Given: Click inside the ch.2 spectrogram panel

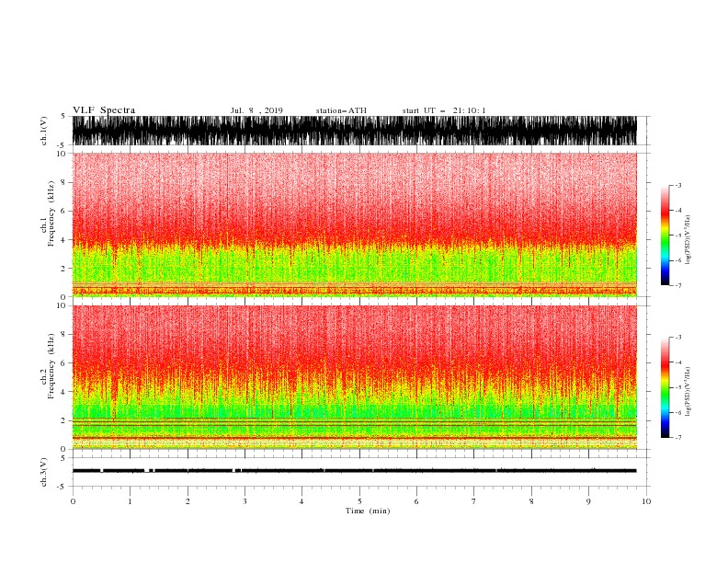Looking at the screenshot, I should click(x=354, y=377).
